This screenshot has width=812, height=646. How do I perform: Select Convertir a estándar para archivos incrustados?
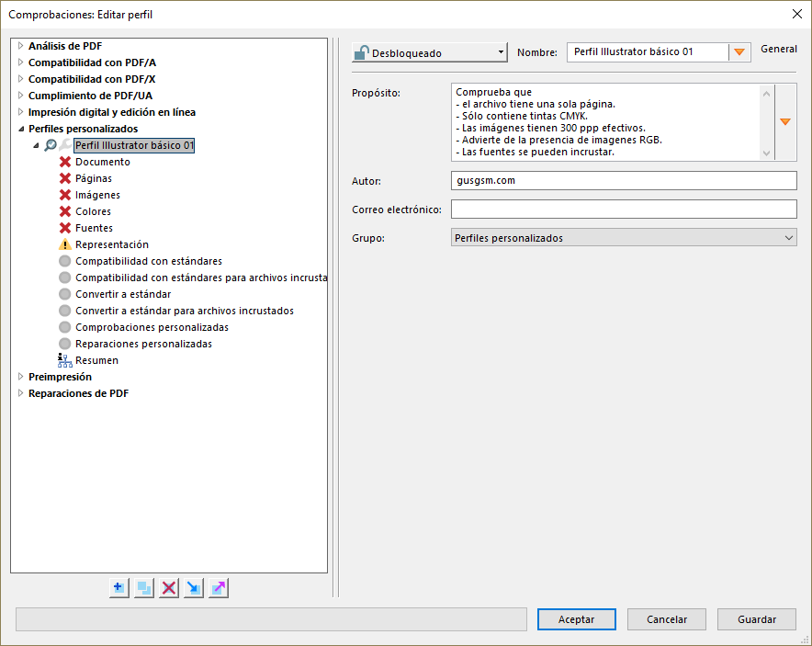(x=185, y=311)
